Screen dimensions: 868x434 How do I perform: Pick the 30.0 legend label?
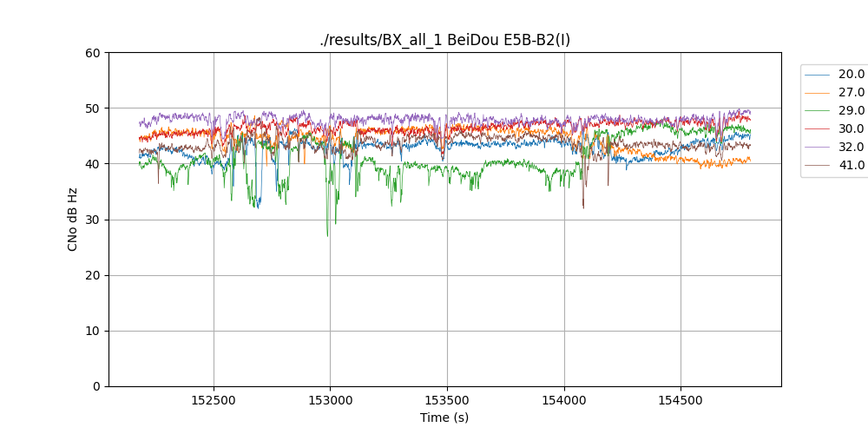coord(851,128)
